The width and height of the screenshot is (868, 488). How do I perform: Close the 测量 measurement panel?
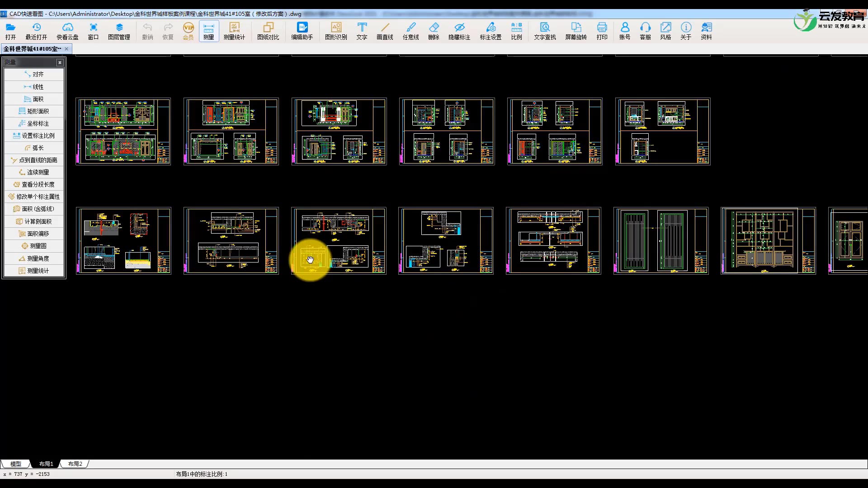coord(60,62)
